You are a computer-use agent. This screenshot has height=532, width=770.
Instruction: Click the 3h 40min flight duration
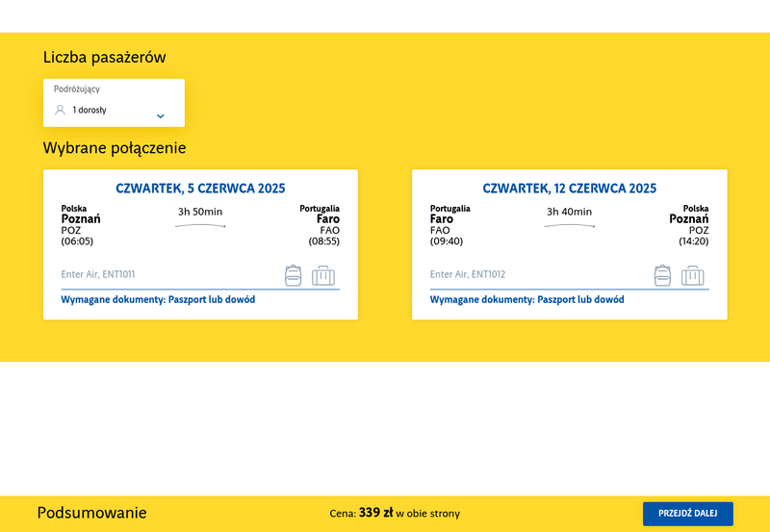[569, 212]
